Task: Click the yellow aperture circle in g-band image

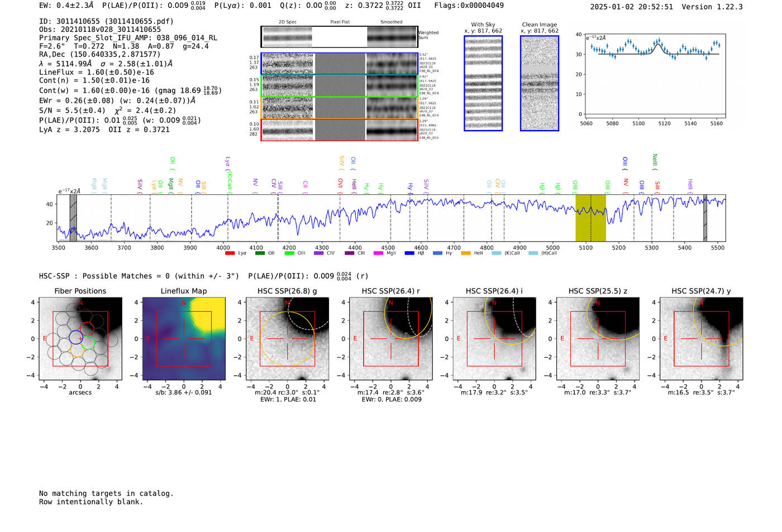Action: [x=288, y=339]
